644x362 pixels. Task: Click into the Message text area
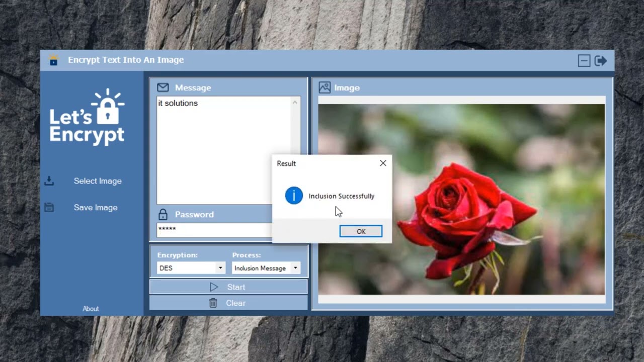click(224, 151)
